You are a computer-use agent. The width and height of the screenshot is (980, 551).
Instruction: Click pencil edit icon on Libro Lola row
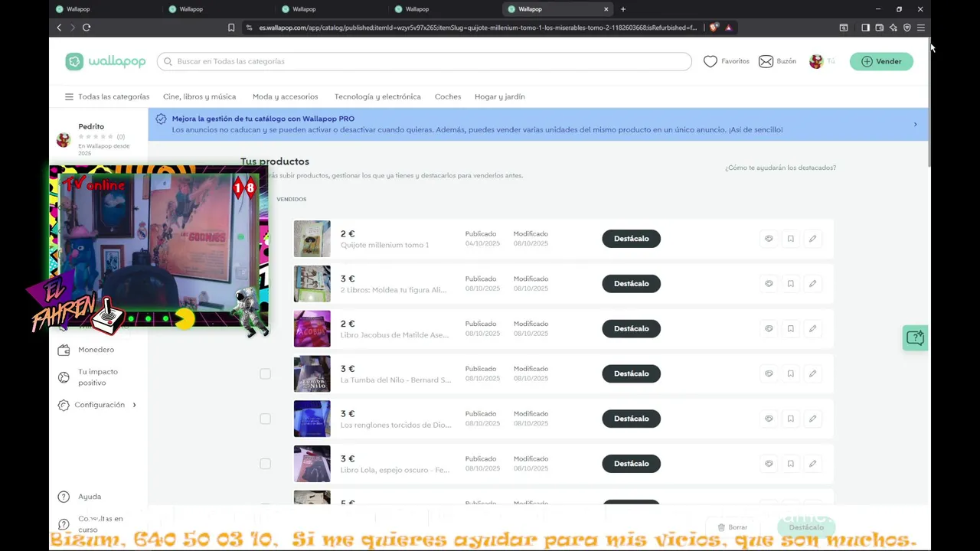tap(812, 464)
